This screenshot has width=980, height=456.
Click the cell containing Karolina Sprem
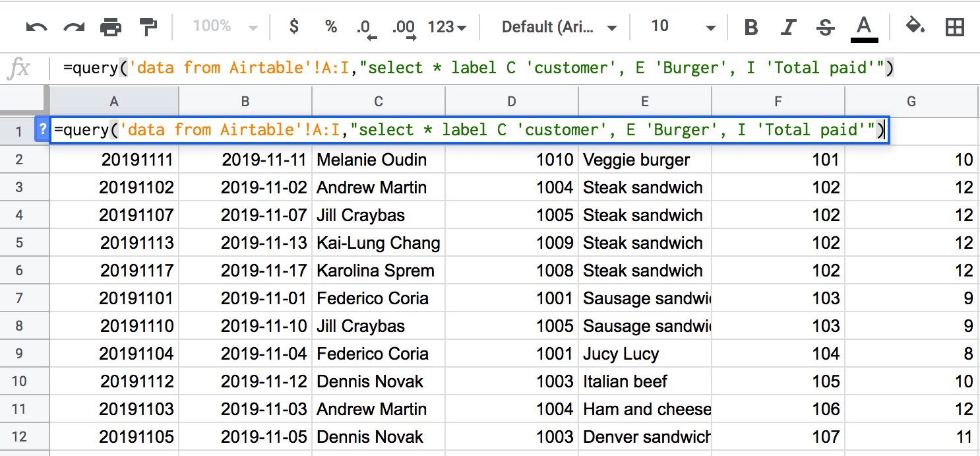[379, 271]
